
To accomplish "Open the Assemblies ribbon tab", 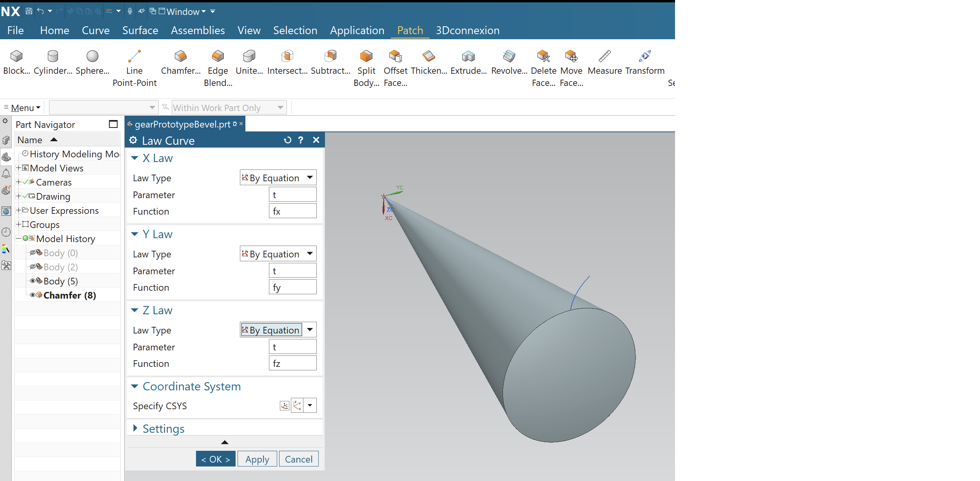I will tap(198, 31).
